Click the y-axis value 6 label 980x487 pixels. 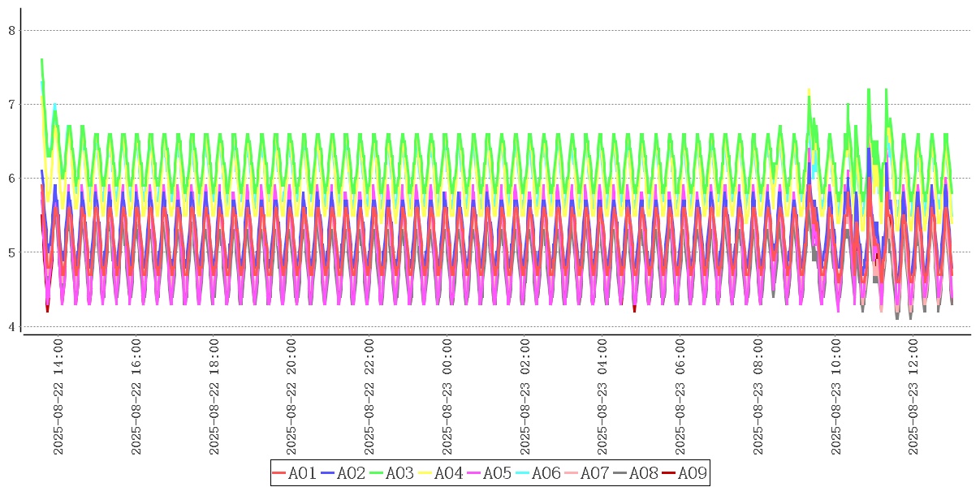(11, 179)
